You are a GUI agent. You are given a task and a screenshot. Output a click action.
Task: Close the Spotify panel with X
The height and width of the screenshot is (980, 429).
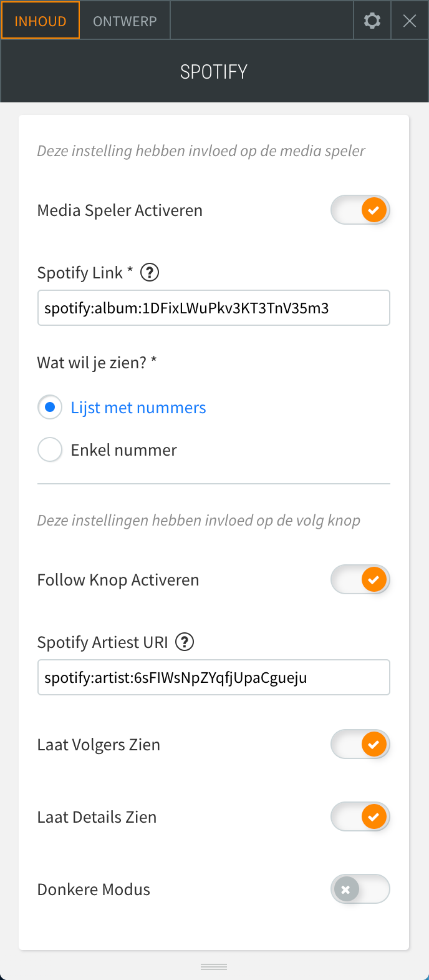[x=410, y=21]
